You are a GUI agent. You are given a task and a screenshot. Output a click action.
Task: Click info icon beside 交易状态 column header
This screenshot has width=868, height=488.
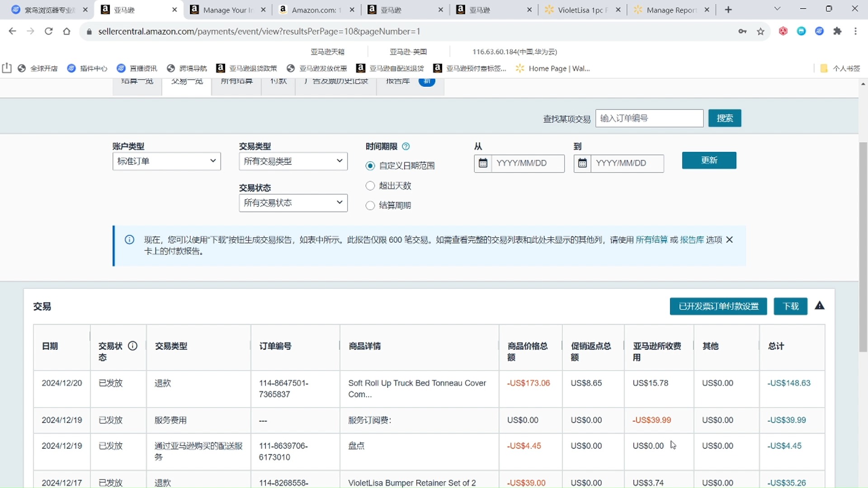[x=132, y=346]
